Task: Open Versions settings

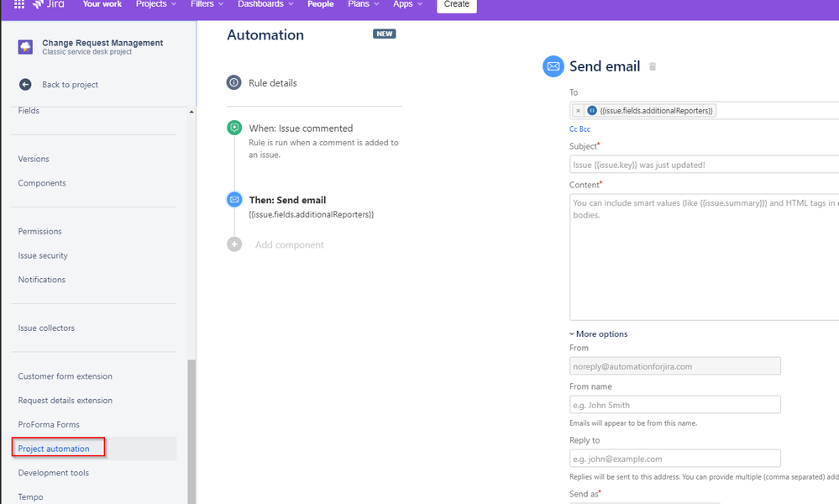Action: pos(34,159)
